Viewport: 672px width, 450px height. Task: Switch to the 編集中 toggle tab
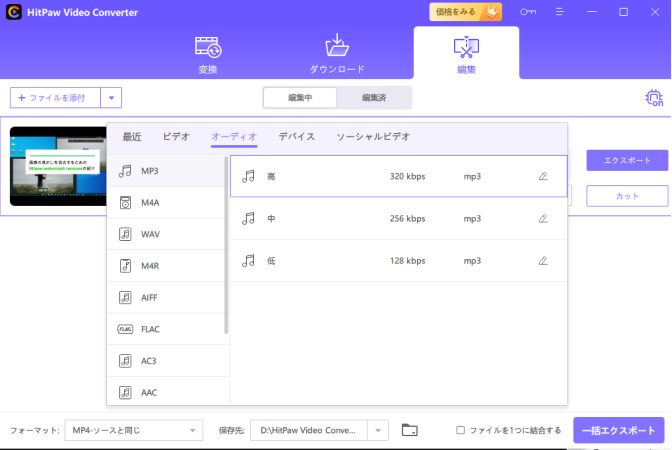300,98
